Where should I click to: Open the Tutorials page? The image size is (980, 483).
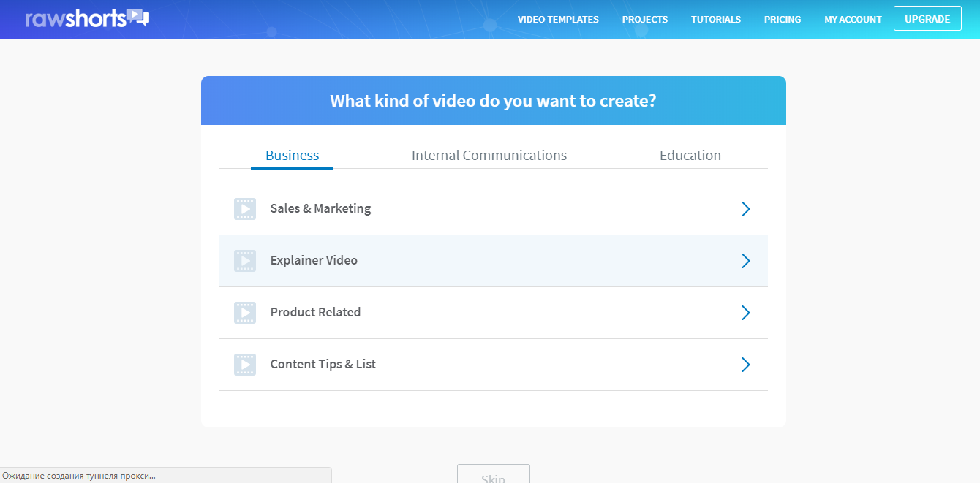click(716, 20)
